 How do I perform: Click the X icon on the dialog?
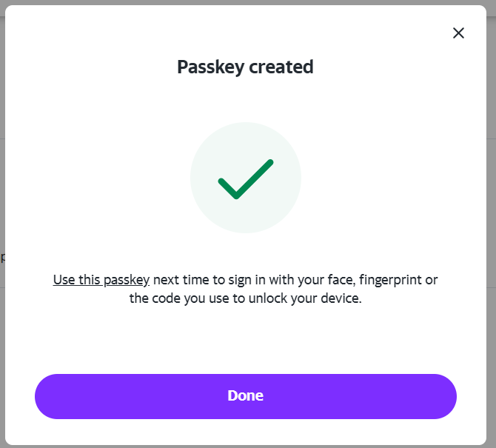coord(458,33)
